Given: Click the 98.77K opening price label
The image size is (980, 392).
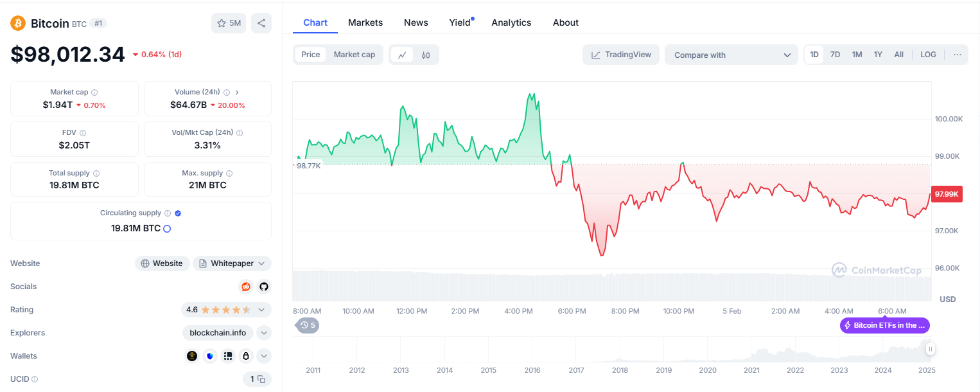Looking at the screenshot, I should click(308, 166).
